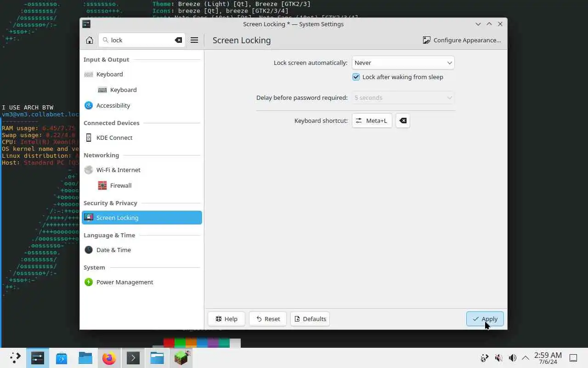The width and height of the screenshot is (588, 368).
Task: Open the volume control tray icon
Action: coord(512,358)
